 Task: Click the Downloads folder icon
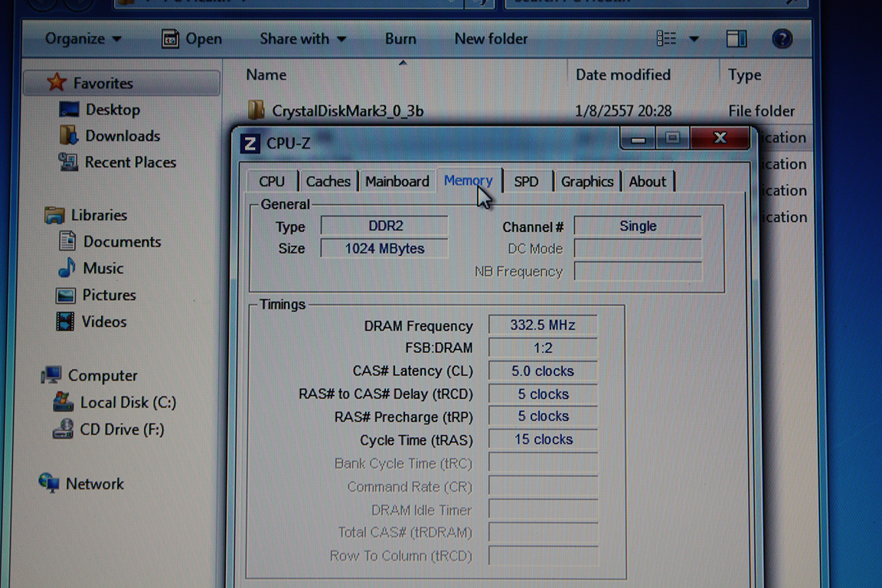pos(69,136)
